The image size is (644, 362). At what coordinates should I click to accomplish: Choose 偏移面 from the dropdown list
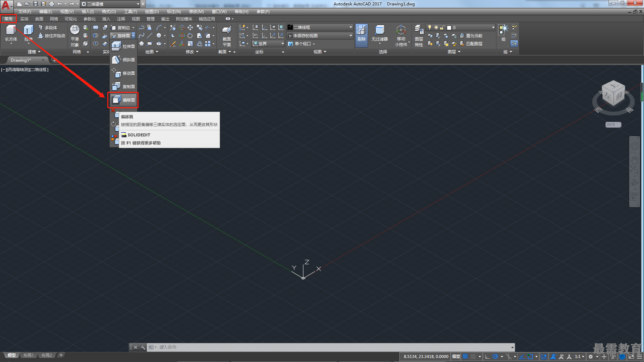pyautogui.click(x=123, y=100)
